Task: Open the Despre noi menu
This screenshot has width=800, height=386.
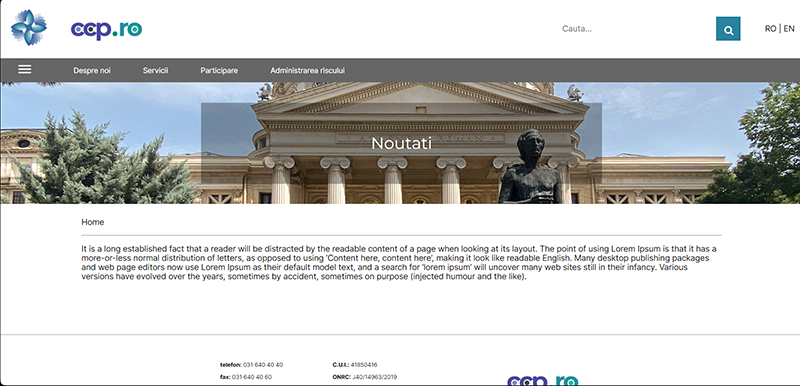Action: [92, 70]
